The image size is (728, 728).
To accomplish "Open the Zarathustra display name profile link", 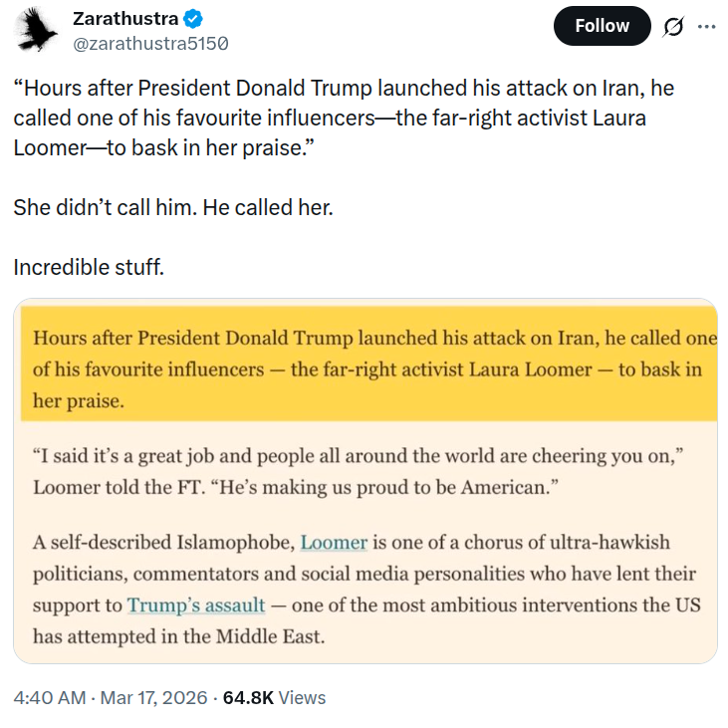I will pos(125,19).
